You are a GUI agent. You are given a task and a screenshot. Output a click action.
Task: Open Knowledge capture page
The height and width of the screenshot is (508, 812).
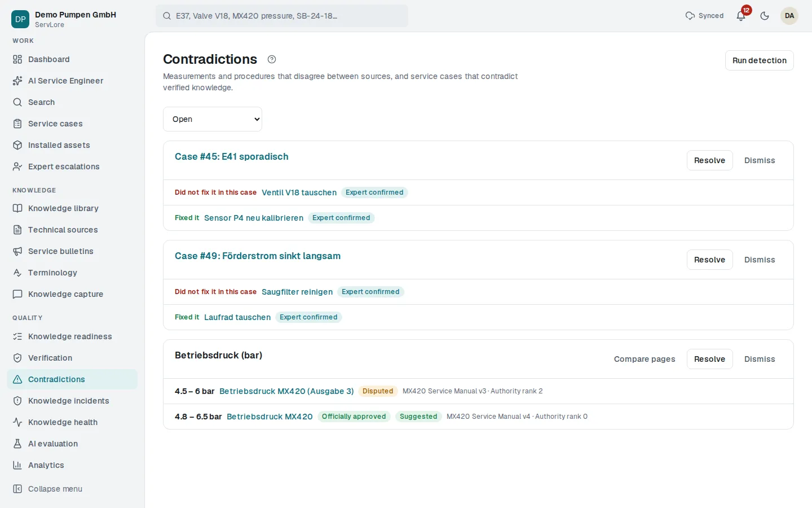coord(72,294)
